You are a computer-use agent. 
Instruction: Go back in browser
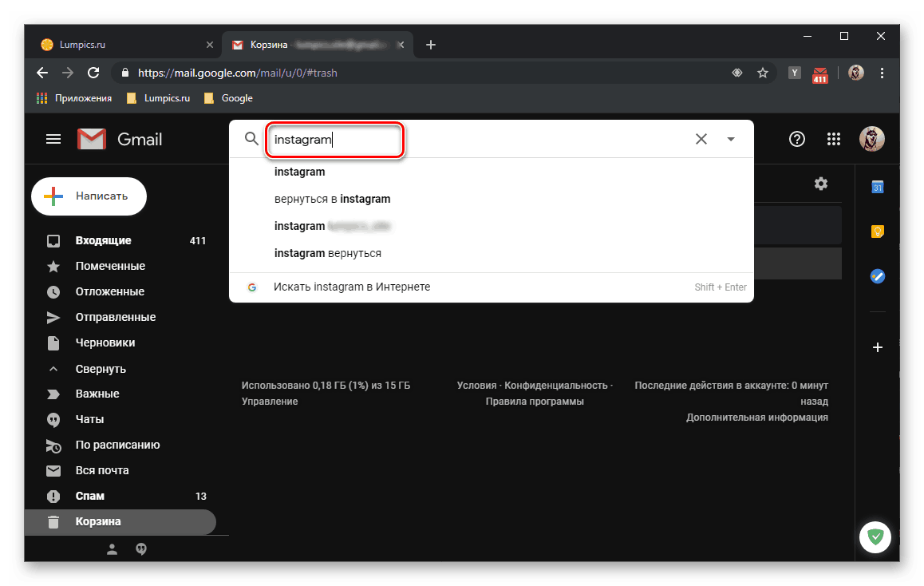click(42, 73)
